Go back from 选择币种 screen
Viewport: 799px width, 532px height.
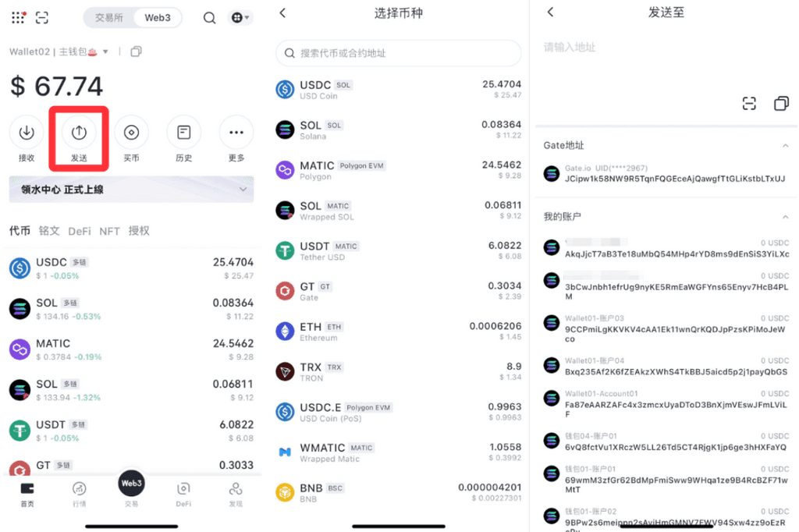tap(282, 13)
